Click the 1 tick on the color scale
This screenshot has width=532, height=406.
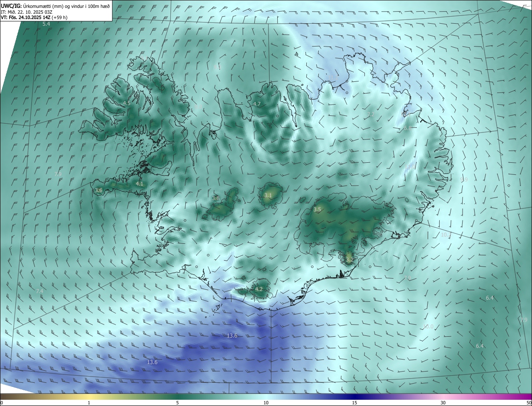pos(89,403)
